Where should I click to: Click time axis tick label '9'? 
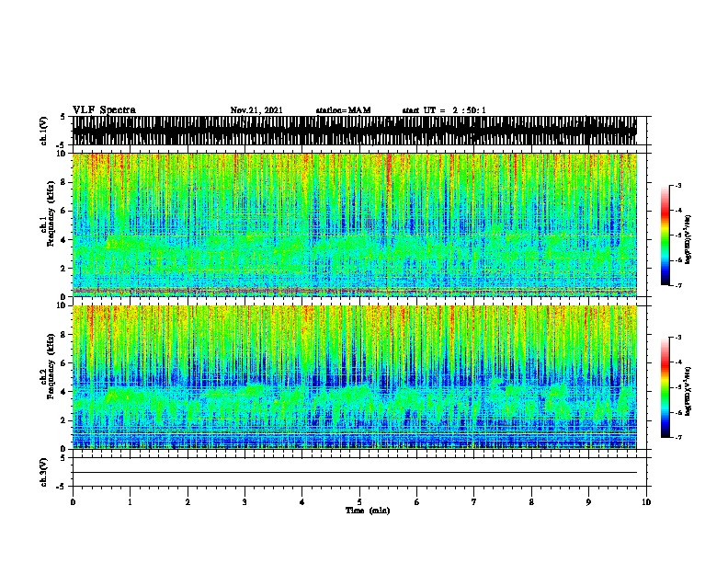point(588,501)
